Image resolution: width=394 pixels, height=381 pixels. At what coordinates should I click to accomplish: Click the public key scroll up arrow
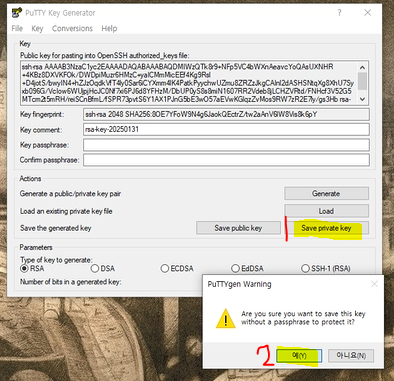(362, 67)
